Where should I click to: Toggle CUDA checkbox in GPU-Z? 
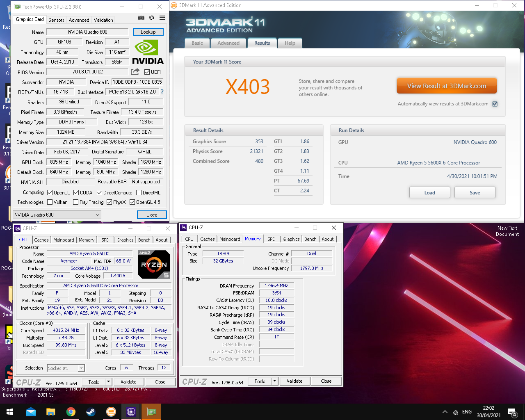(x=76, y=193)
